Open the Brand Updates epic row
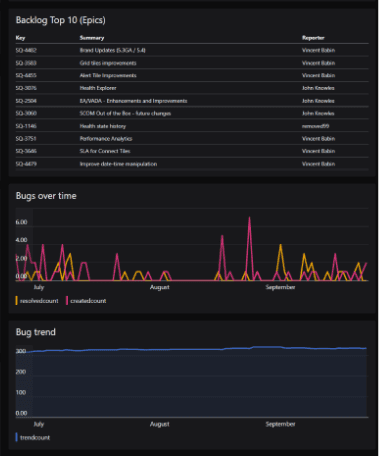The width and height of the screenshot is (379, 456). coord(192,50)
